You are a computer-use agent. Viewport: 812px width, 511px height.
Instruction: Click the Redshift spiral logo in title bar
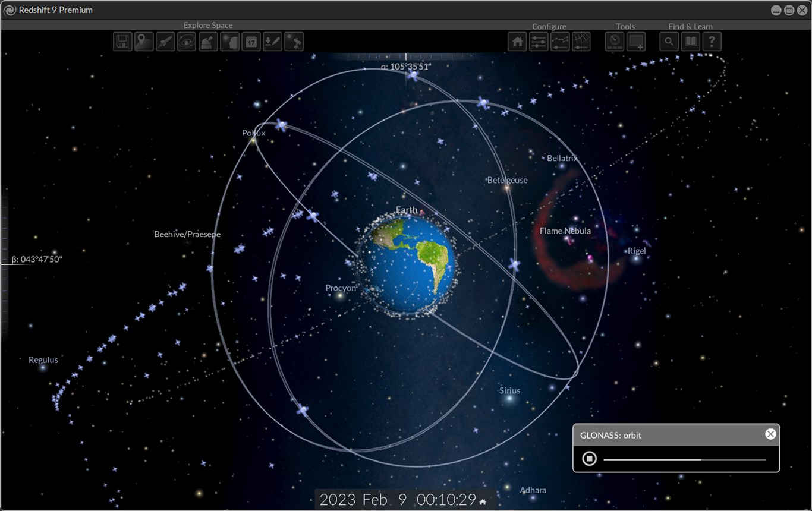point(10,10)
